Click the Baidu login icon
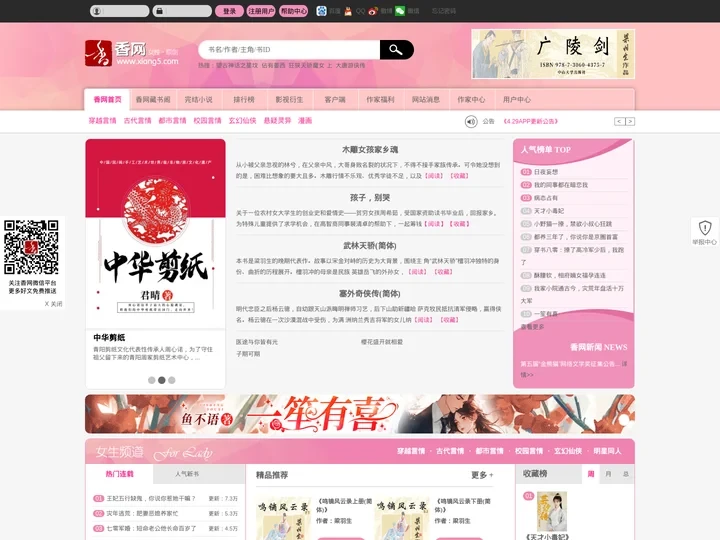Screen dimensions: 720x540 pos(321,11)
